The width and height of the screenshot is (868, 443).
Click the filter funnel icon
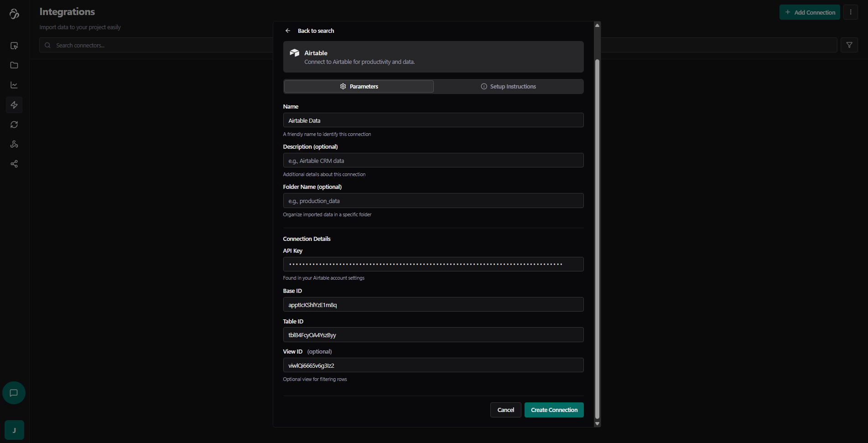click(x=849, y=45)
